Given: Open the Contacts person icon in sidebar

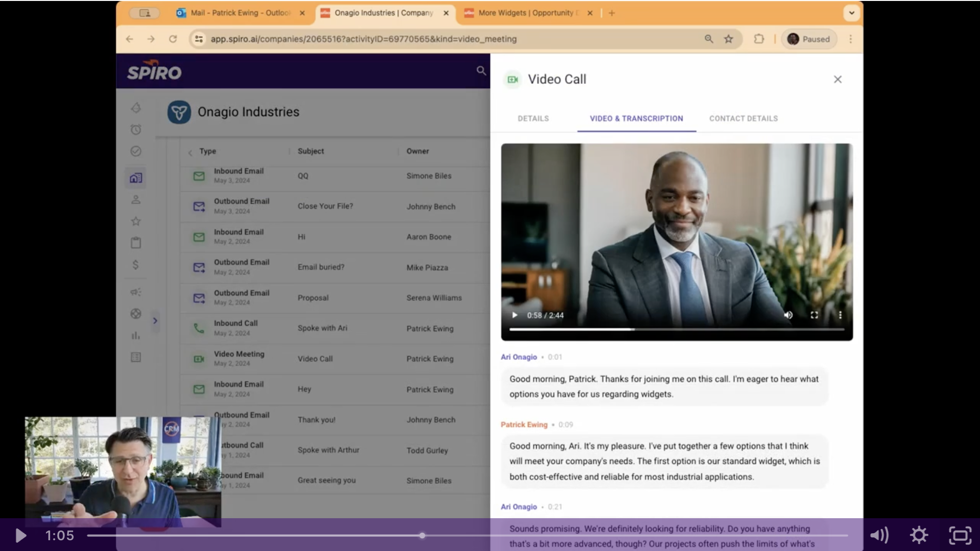Looking at the screenshot, I should tap(136, 200).
